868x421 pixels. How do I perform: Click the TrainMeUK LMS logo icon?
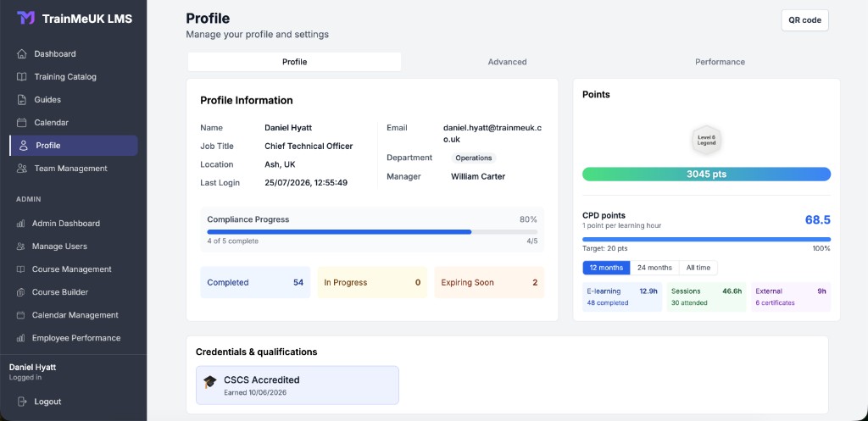click(26, 19)
